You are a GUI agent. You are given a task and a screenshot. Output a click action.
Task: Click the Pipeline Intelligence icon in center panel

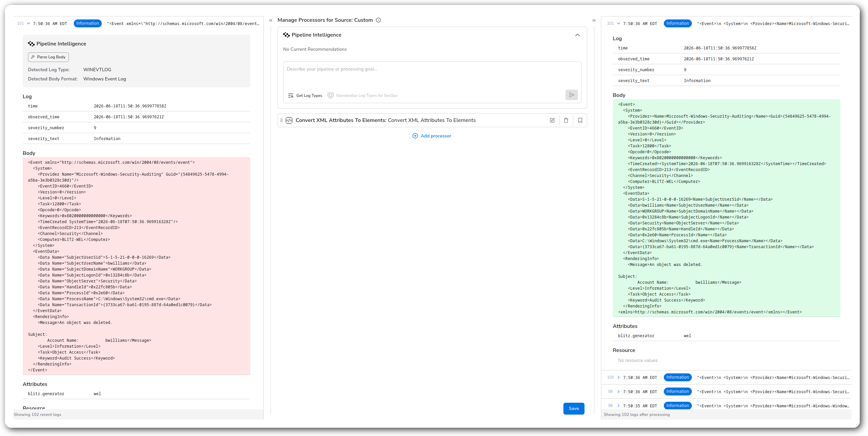point(286,35)
